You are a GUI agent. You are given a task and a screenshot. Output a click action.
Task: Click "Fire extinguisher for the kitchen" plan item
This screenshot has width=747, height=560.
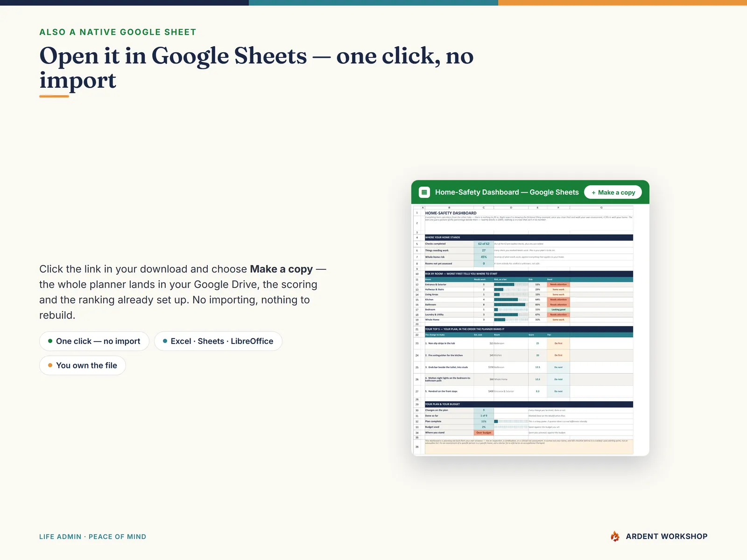449,356
